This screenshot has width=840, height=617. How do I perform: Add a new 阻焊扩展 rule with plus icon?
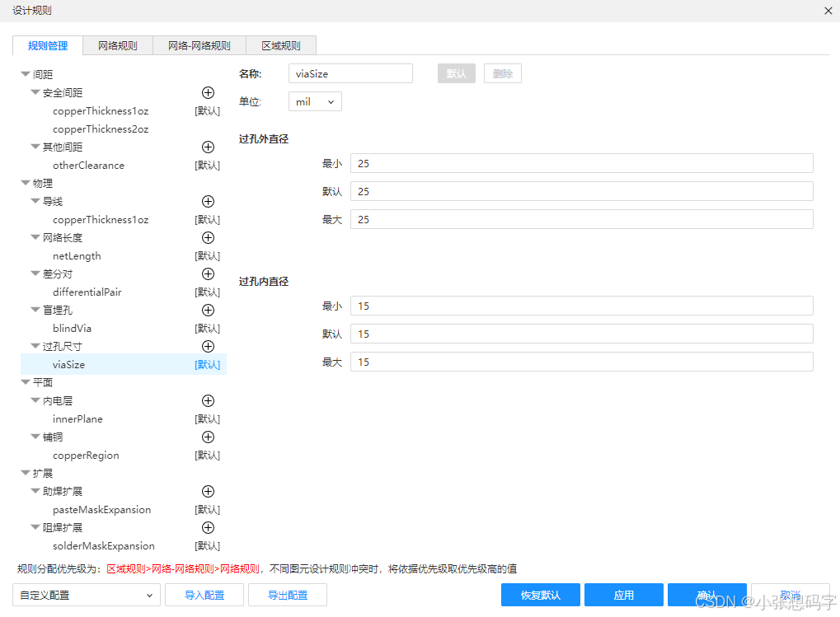208,528
